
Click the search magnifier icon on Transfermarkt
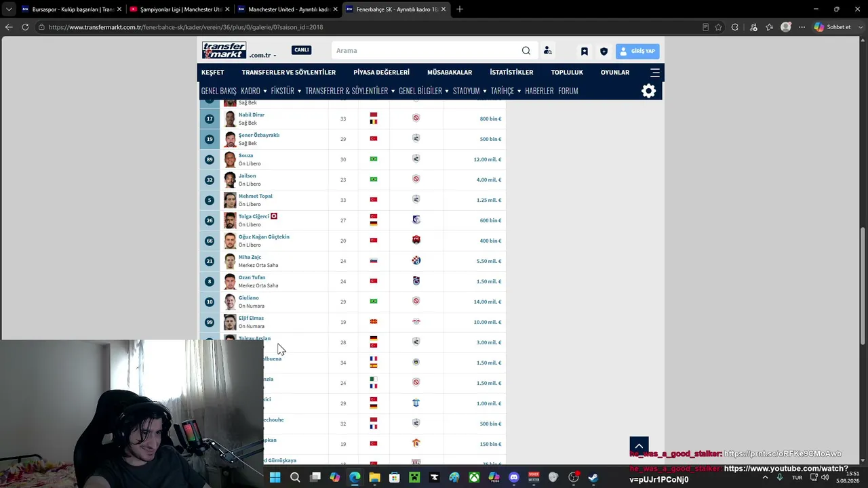[526, 50]
